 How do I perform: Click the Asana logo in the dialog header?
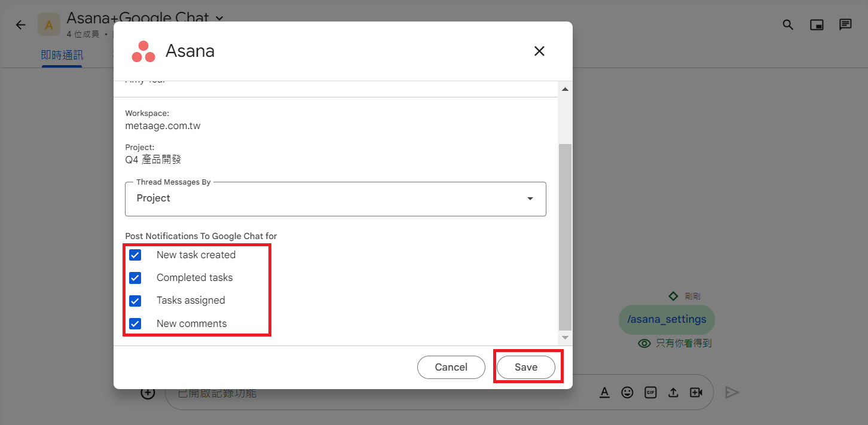143,51
